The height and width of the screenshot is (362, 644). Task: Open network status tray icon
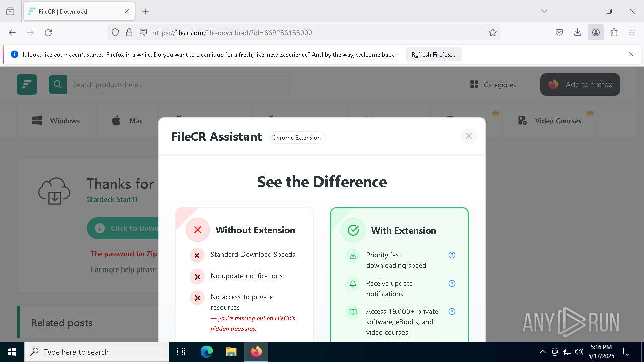coord(567,352)
